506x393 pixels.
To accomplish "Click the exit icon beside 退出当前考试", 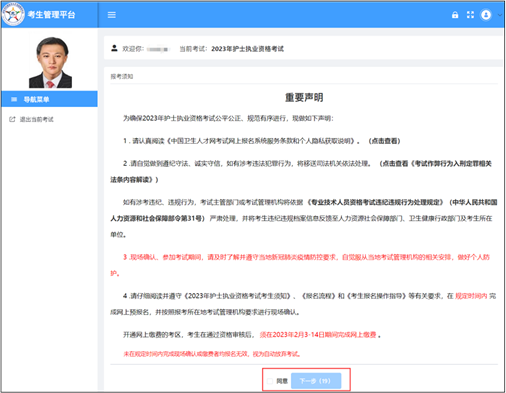I will (x=12, y=119).
